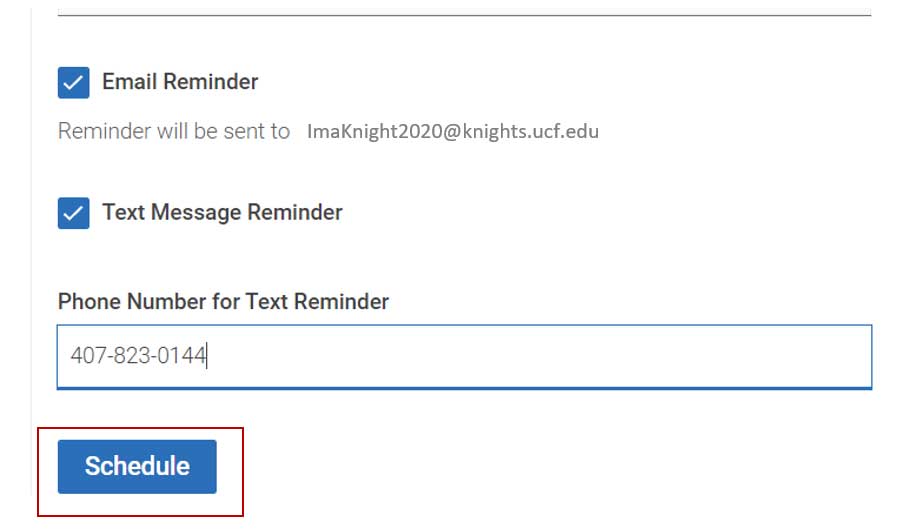Image resolution: width=922 pixels, height=532 pixels.
Task: Click the 'Reminder will be sent to' text
Action: coord(174,131)
